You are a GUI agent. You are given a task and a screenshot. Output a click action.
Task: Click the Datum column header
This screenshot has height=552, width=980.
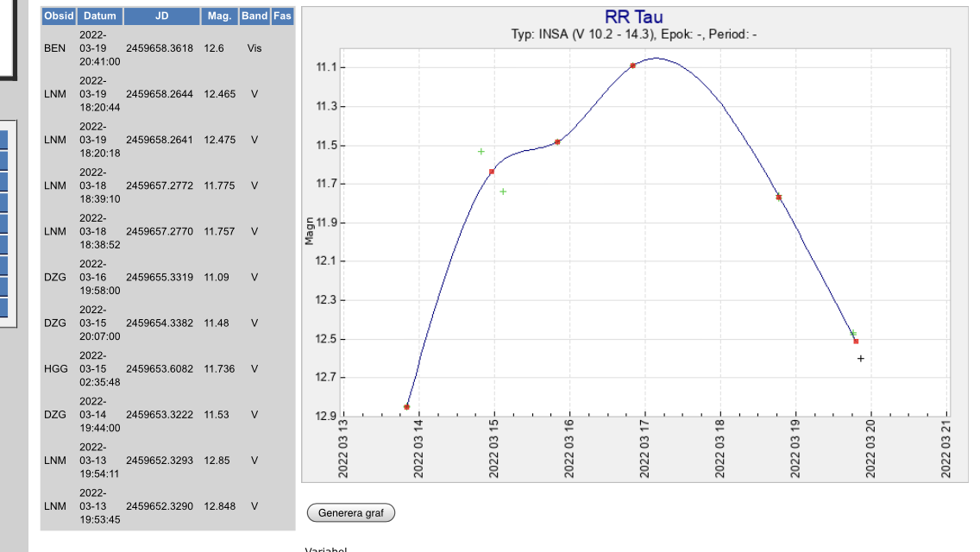pyautogui.click(x=99, y=16)
